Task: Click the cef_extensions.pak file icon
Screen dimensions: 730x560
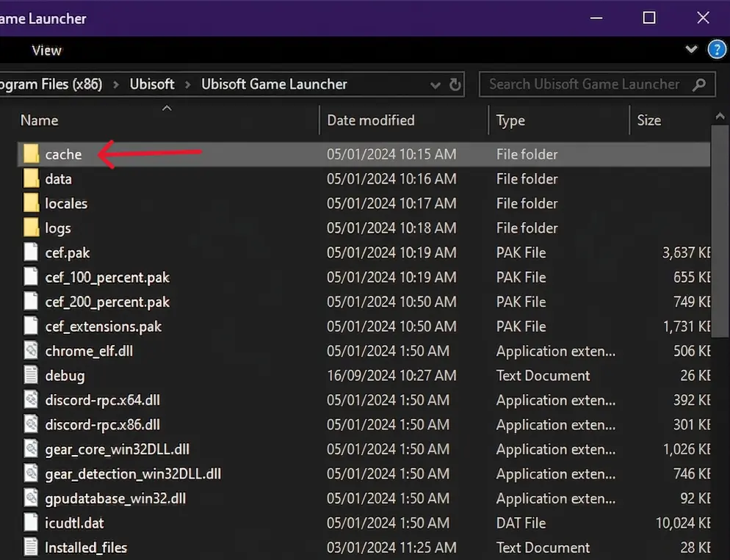Action: coord(31,327)
